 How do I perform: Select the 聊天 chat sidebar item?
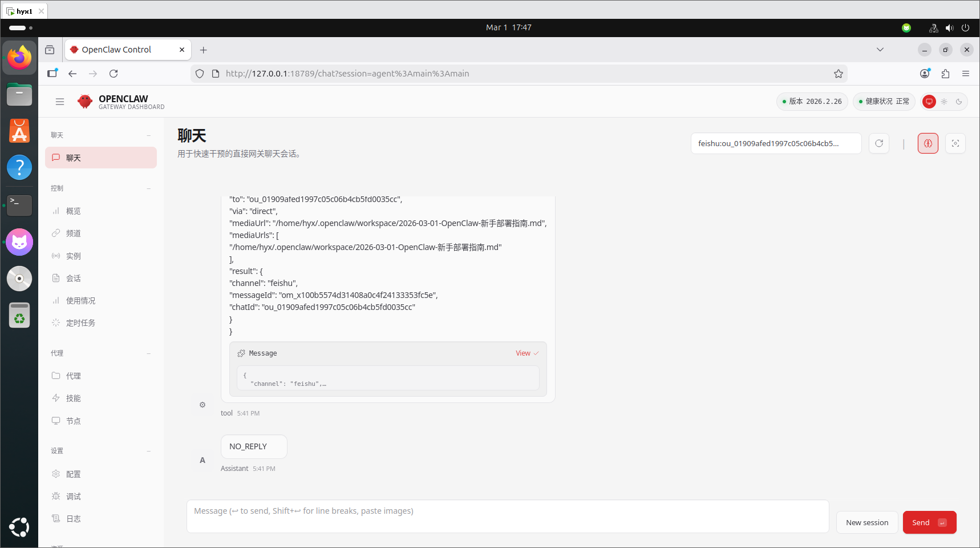(101, 158)
